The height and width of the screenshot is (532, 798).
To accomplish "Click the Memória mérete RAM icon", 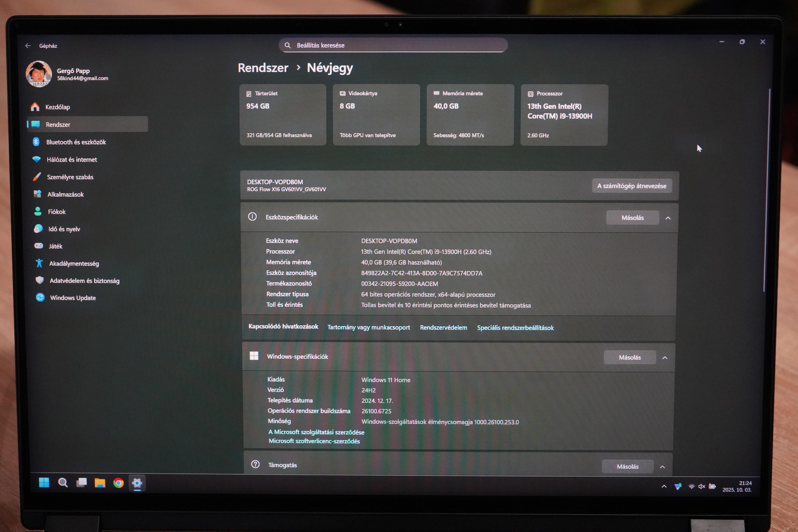I will 436,93.
